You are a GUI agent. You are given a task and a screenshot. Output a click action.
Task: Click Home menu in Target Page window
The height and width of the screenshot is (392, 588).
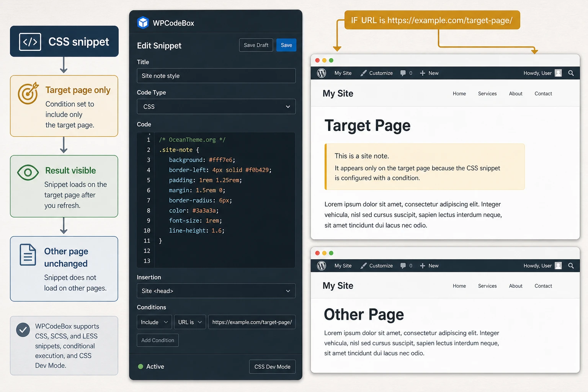(x=459, y=94)
